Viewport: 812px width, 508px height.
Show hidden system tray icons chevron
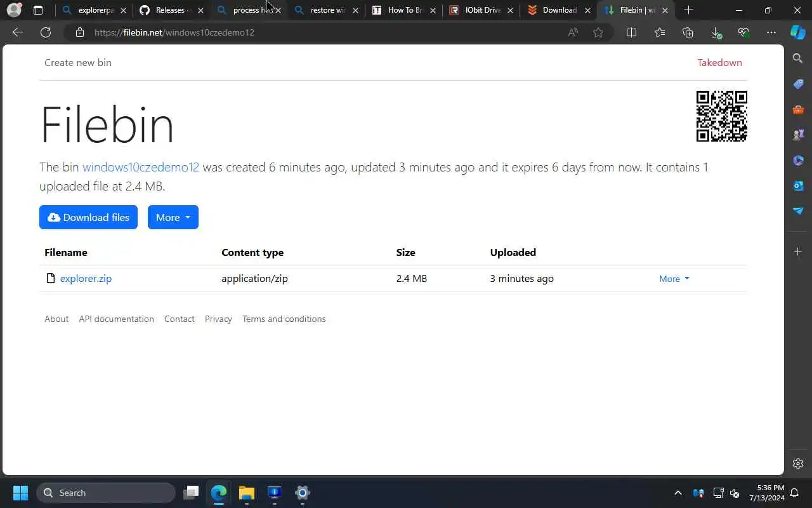click(678, 493)
